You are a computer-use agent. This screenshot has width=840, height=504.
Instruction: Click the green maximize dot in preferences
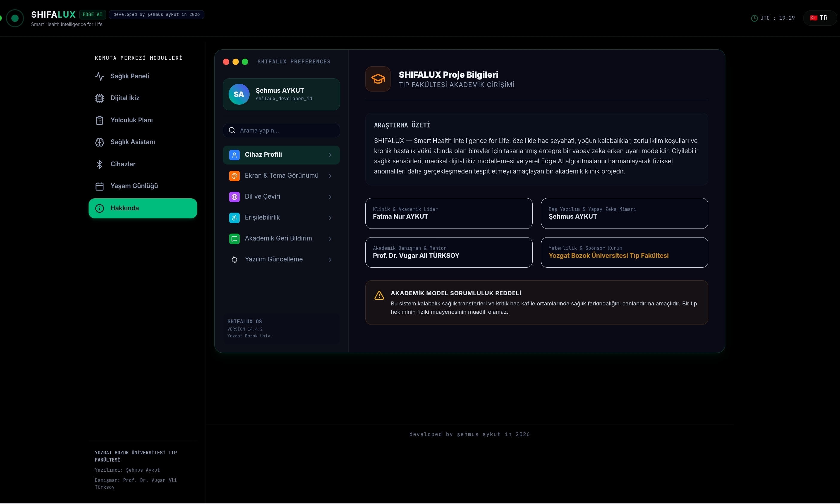click(245, 62)
